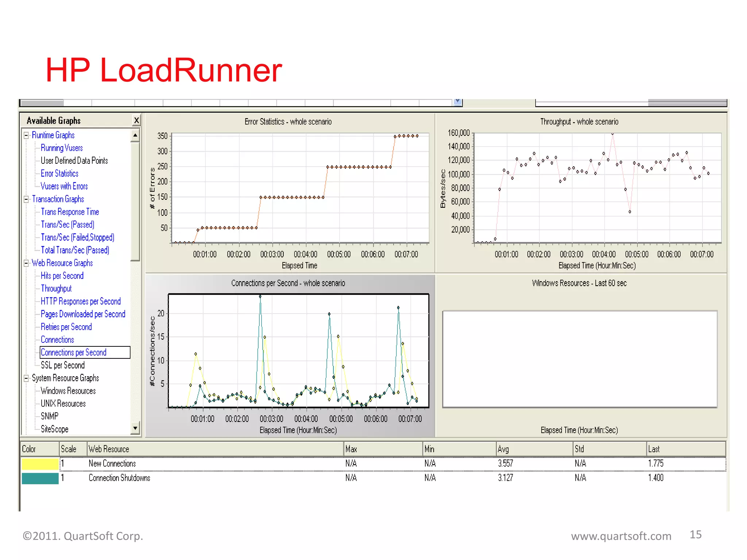Collapse the System Resource Graphs node
This screenshot has height=560, width=747.
(26, 378)
